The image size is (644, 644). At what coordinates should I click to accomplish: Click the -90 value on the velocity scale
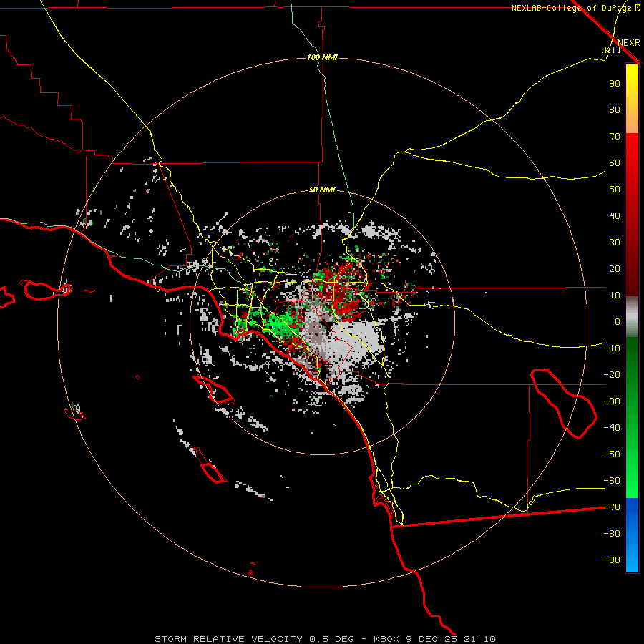(612, 560)
